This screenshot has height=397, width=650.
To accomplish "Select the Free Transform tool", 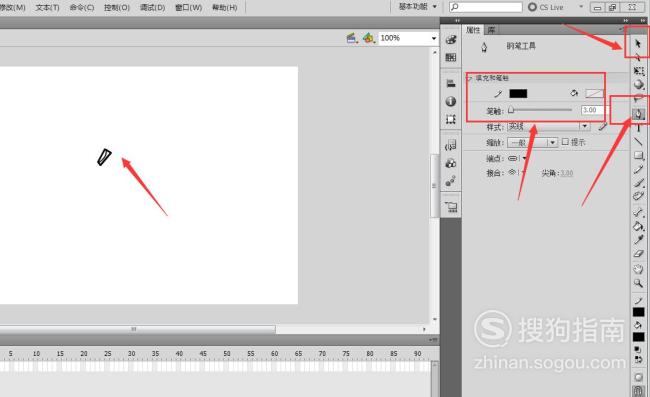I will click(638, 71).
